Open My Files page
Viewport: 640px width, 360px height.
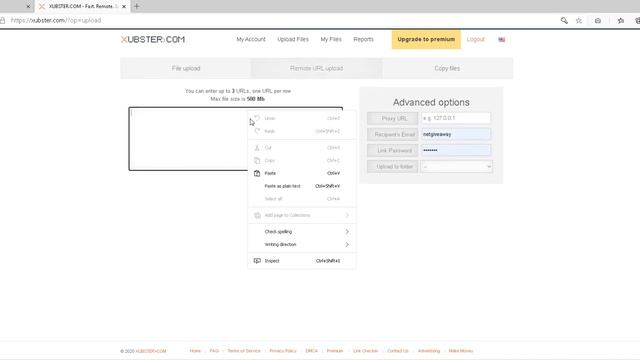point(331,39)
